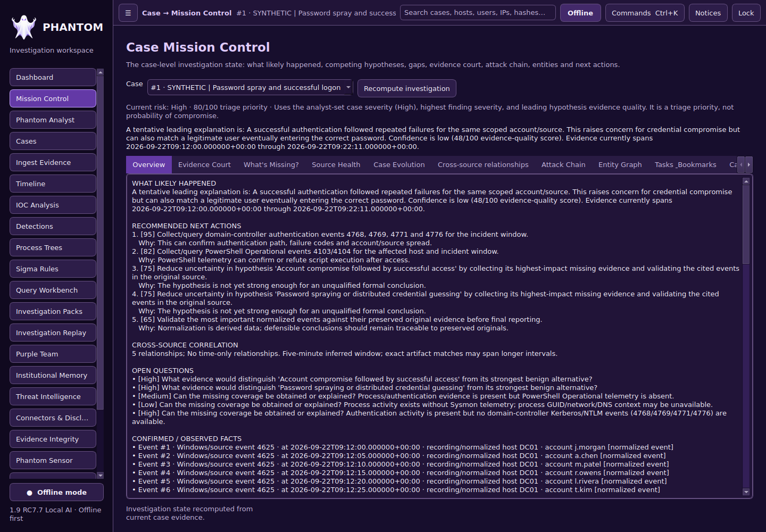Open Phantom Analyst in the sidebar
Image resolution: width=766 pixels, height=532 pixels.
(x=53, y=120)
